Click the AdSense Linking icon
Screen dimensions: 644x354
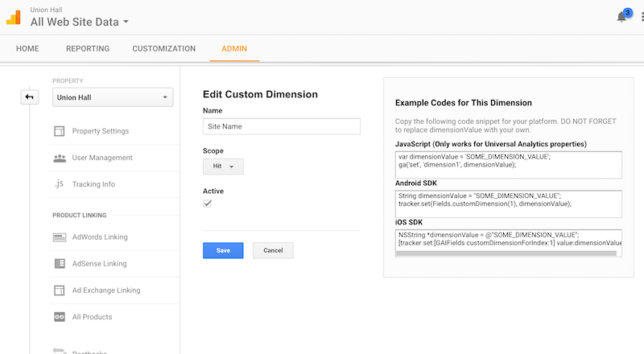point(59,264)
